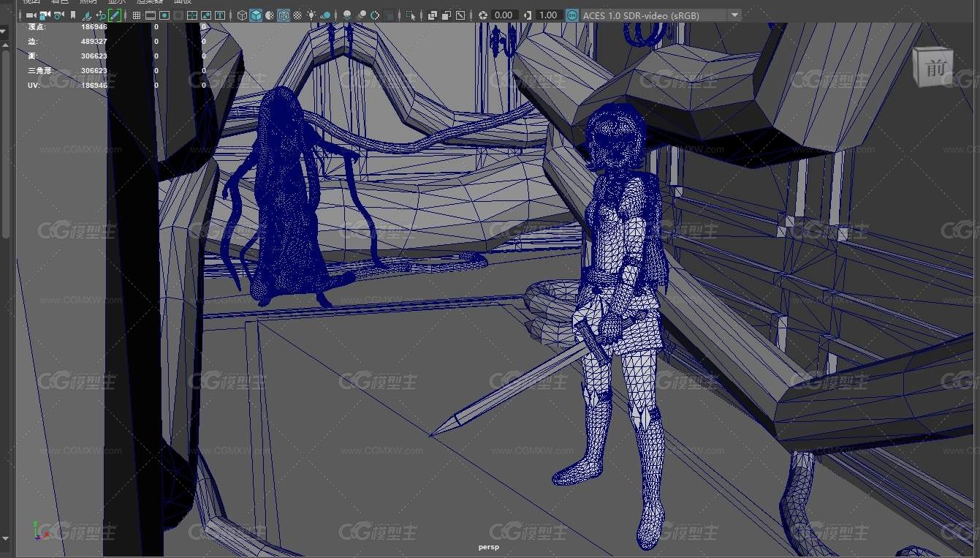Click the Gate Mask icon
This screenshot has width=980, height=558.
178,15
